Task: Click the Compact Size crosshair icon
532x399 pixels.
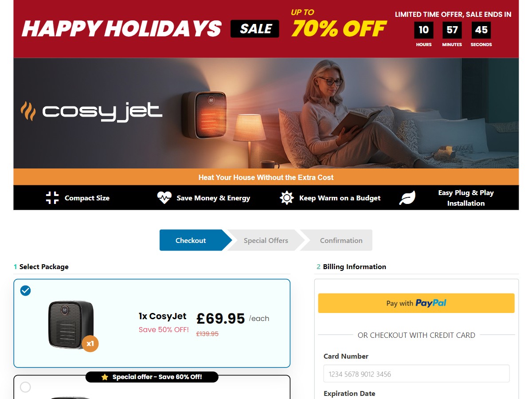Action: point(52,198)
